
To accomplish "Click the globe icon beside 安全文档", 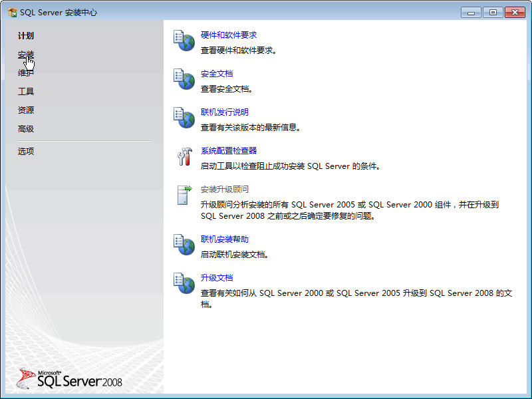I will pos(184,79).
